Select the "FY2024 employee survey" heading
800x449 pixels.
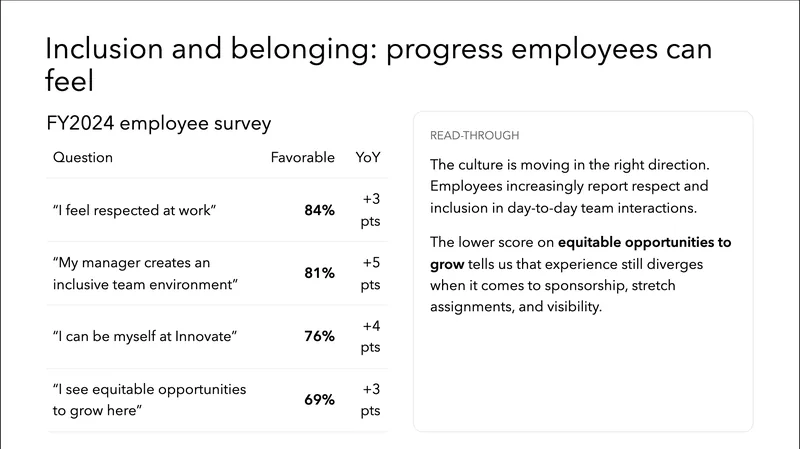(x=159, y=124)
